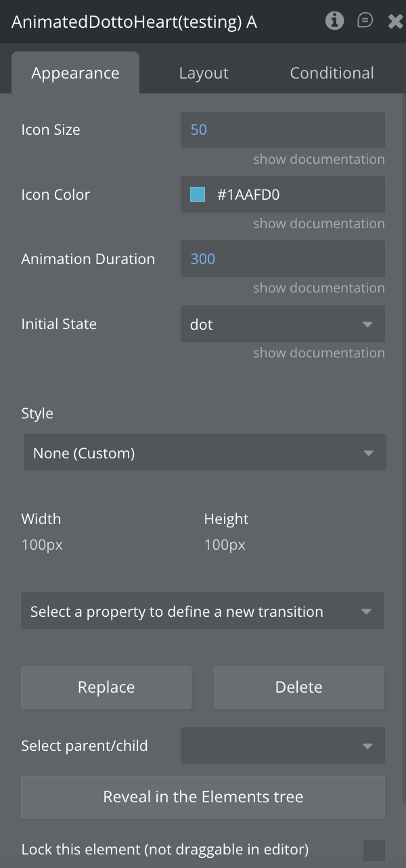Image resolution: width=406 pixels, height=868 pixels.
Task: Click Reveal in the Elements tree
Action: pos(202,797)
